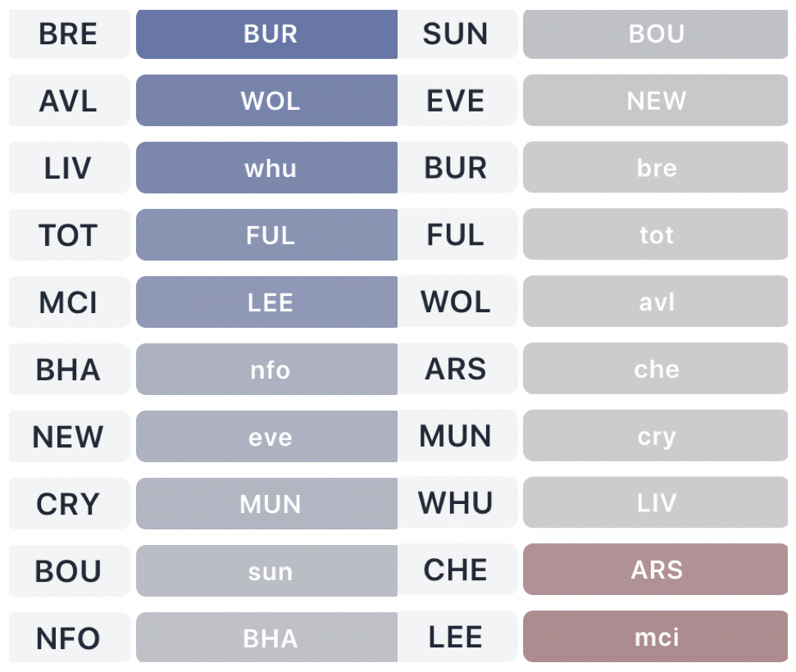Click the NEW team label
796x672 pixels.
click(68, 437)
